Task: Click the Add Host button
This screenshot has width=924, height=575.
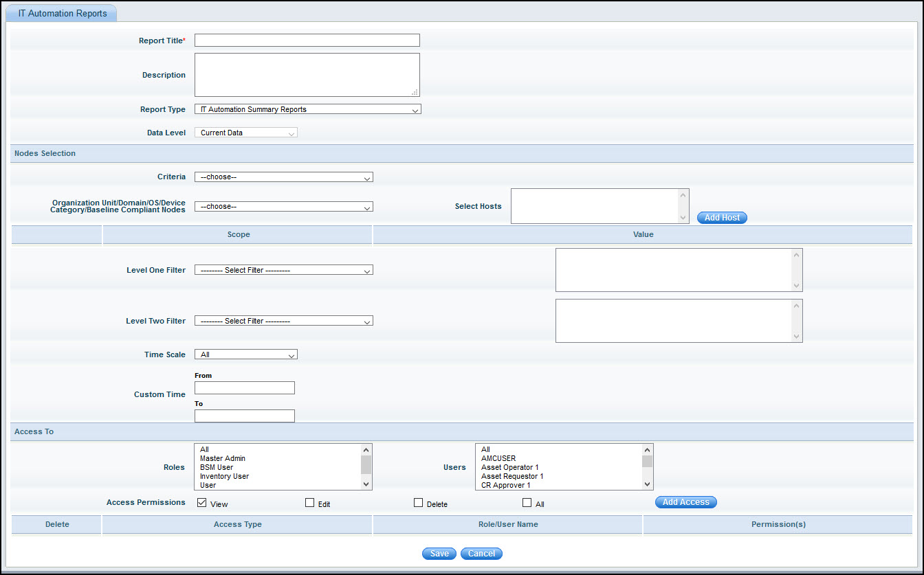Action: [x=722, y=218]
